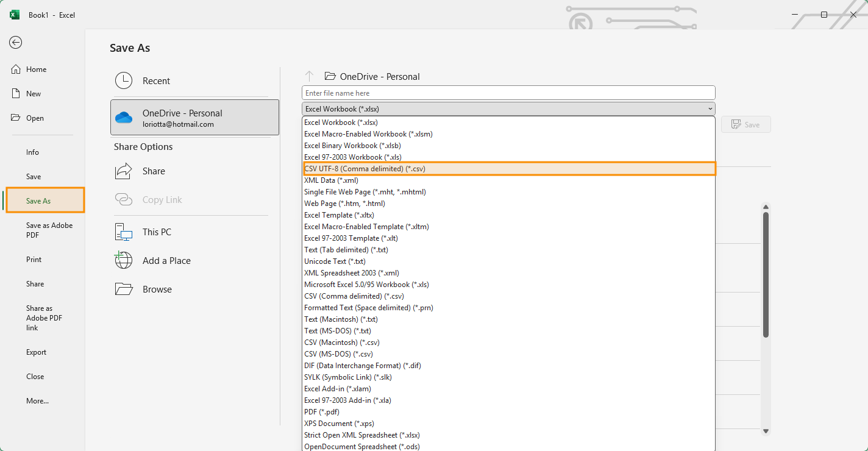Choose Excel 97-2003 Workbook (*.xls)
The width and height of the screenshot is (868, 451).
coord(508,157)
